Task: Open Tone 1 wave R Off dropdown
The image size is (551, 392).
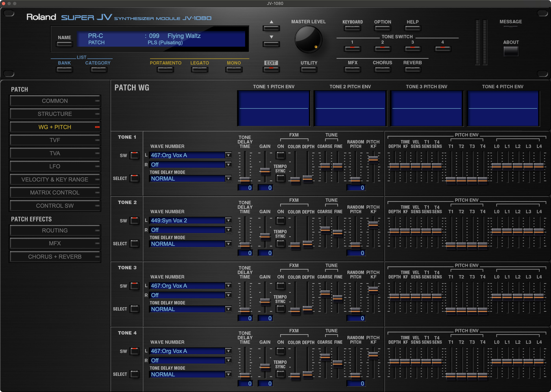Action: 190,165
